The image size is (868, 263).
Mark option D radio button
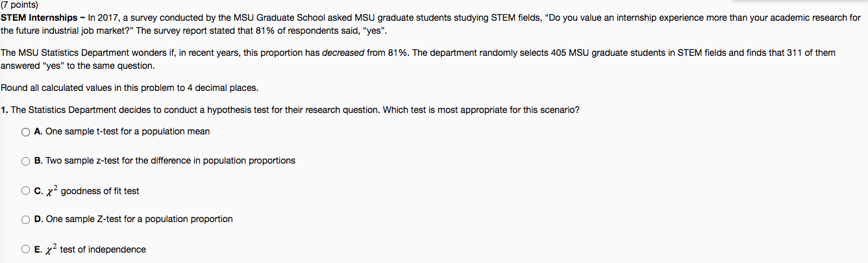pyautogui.click(x=25, y=219)
